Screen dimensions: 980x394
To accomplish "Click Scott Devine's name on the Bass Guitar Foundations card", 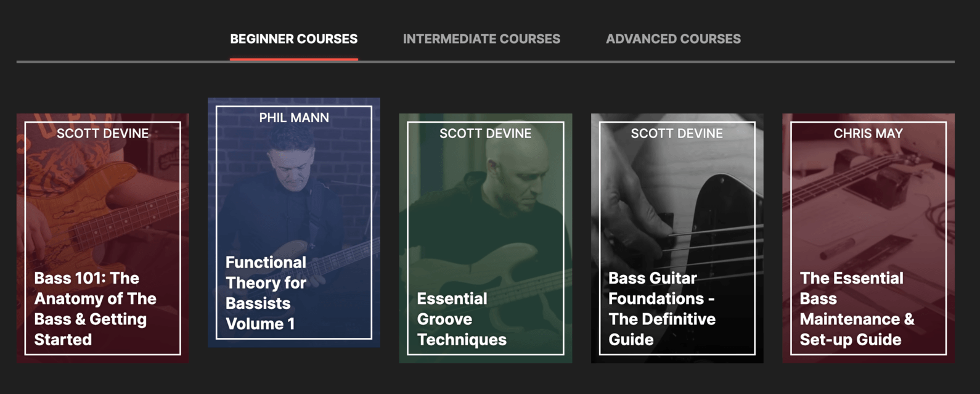I will tap(677, 133).
